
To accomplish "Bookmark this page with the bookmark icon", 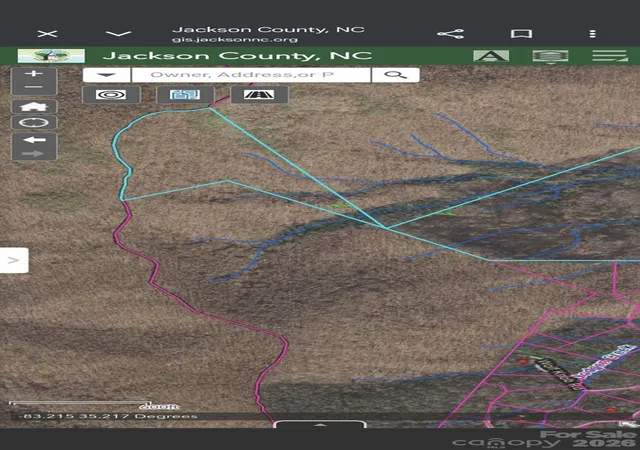I will (521, 33).
